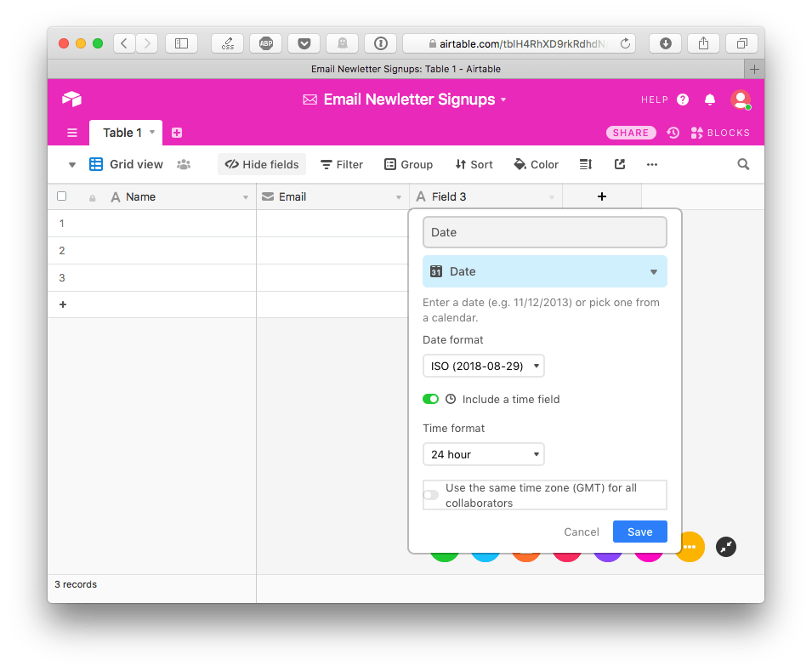
Task: Click Safari back button
Action: coord(124,43)
